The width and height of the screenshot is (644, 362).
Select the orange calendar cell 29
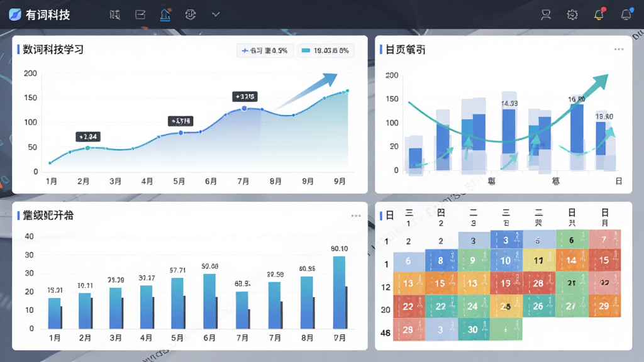(604, 306)
